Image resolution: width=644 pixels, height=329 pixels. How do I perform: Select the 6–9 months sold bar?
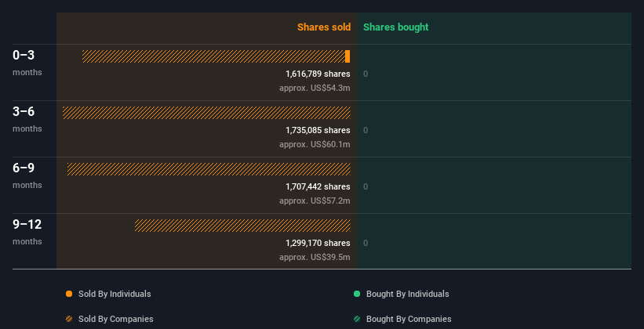[x=209, y=169]
